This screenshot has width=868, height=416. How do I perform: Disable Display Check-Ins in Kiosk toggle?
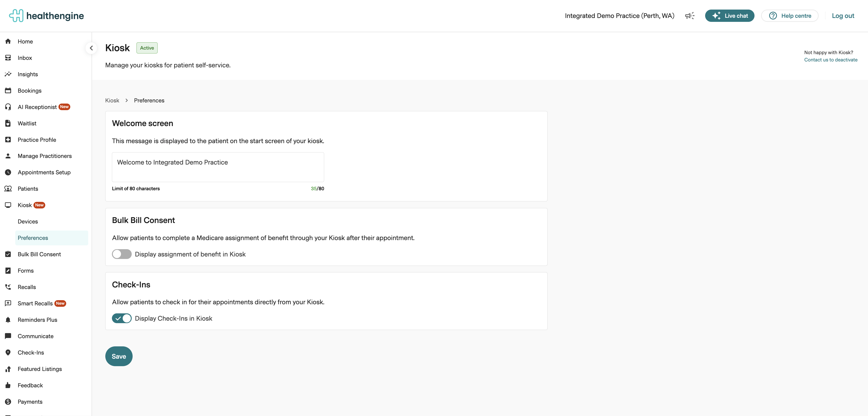(122, 319)
